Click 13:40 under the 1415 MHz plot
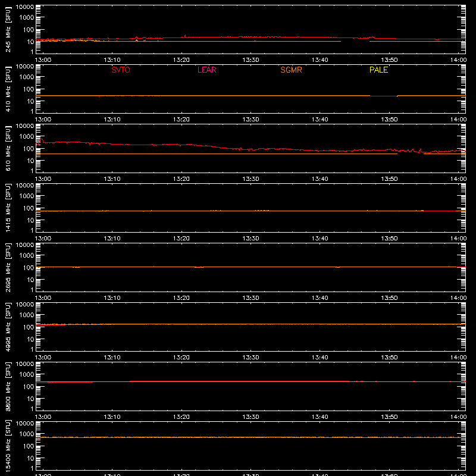The image size is (476, 476). (320, 239)
